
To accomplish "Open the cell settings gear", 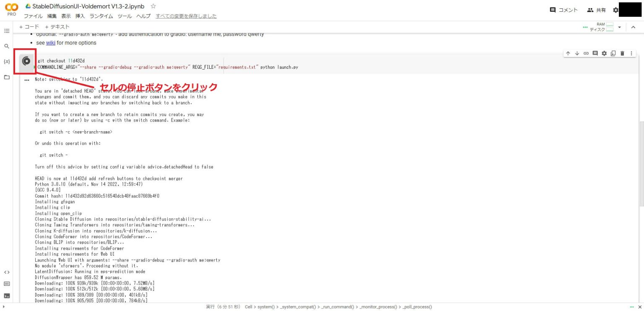I will point(604,53).
